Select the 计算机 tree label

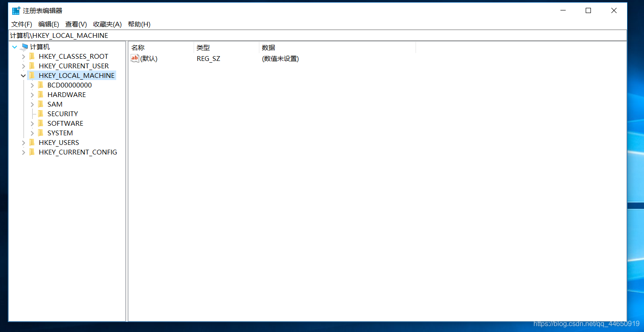[x=40, y=47]
